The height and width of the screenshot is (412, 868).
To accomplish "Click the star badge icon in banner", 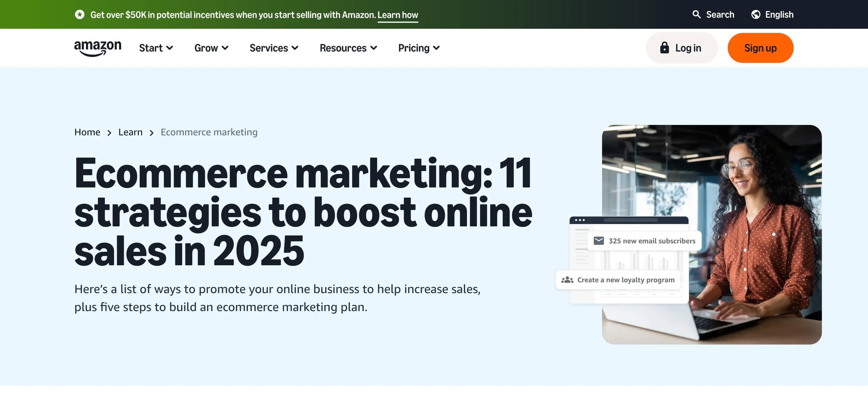I will coord(80,15).
